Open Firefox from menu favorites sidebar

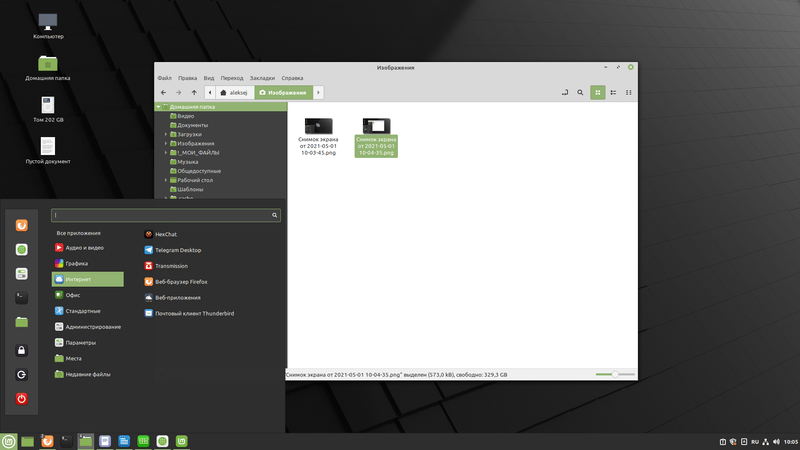coord(21,225)
